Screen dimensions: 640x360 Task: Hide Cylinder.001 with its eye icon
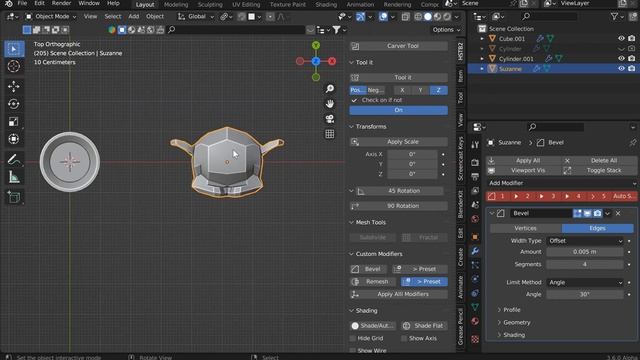(621, 58)
